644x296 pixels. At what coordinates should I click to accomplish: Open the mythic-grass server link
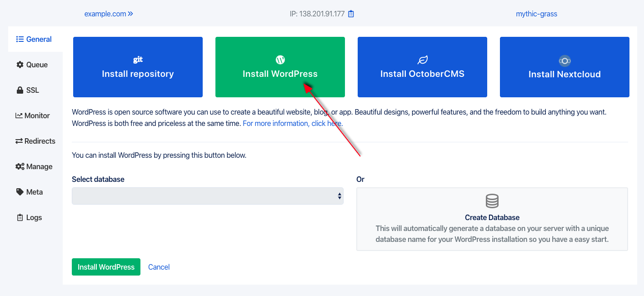pos(536,14)
